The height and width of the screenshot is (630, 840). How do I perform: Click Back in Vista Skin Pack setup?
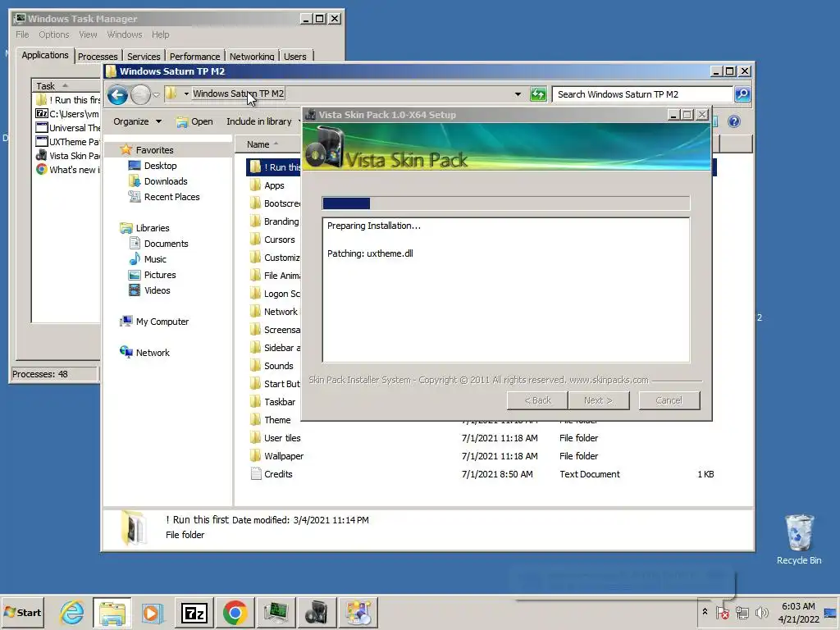[537, 400]
